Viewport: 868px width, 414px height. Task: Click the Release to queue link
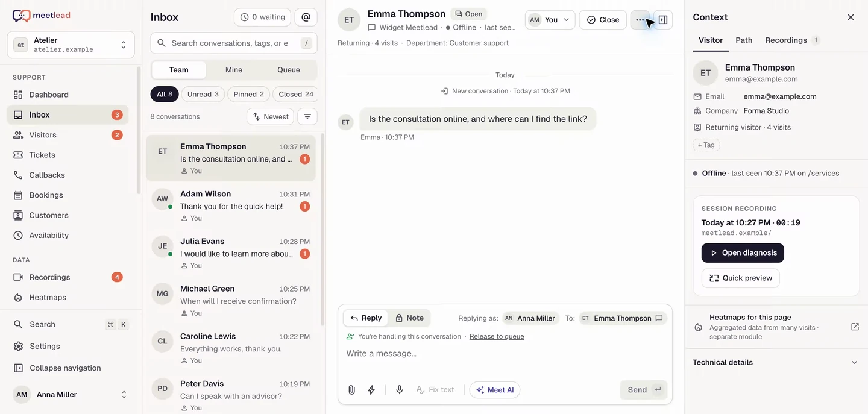(497, 337)
